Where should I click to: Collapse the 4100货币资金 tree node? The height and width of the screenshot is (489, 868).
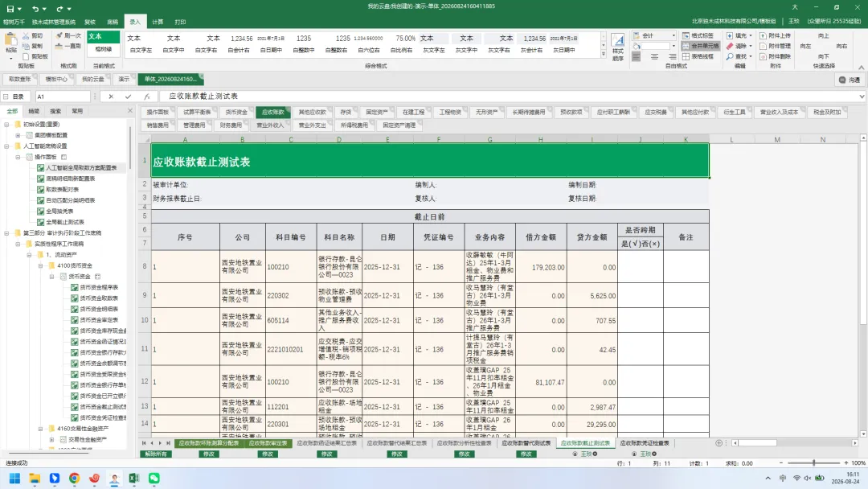click(x=40, y=266)
